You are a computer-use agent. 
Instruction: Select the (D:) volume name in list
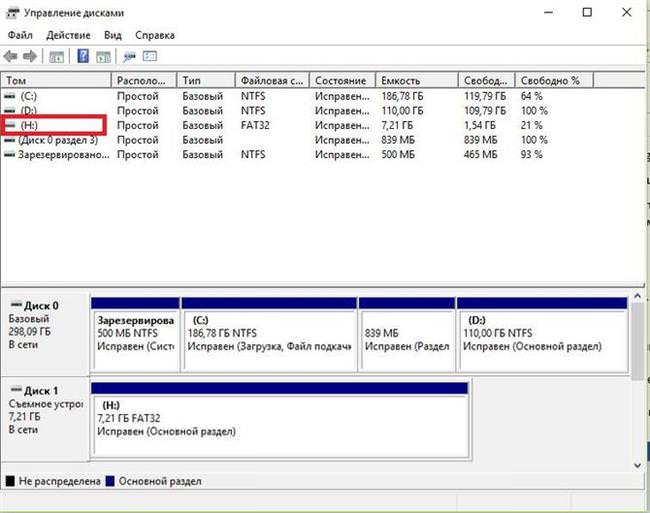29,111
